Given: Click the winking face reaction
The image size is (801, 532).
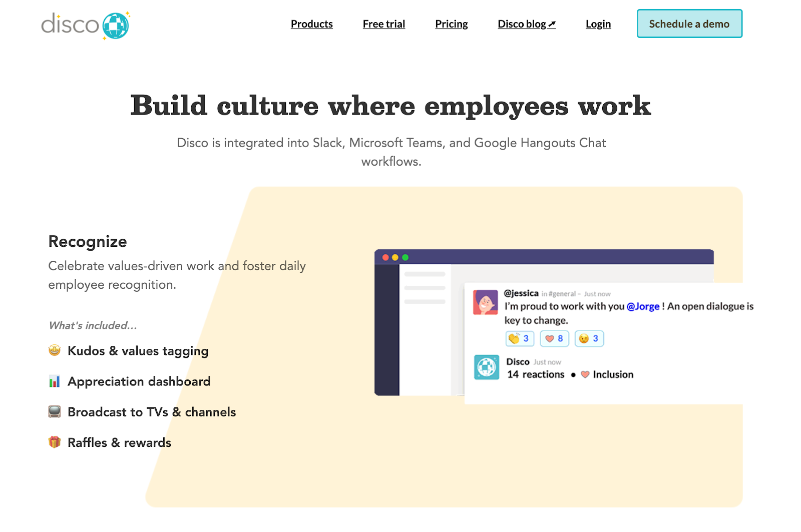Looking at the screenshot, I should (x=589, y=338).
